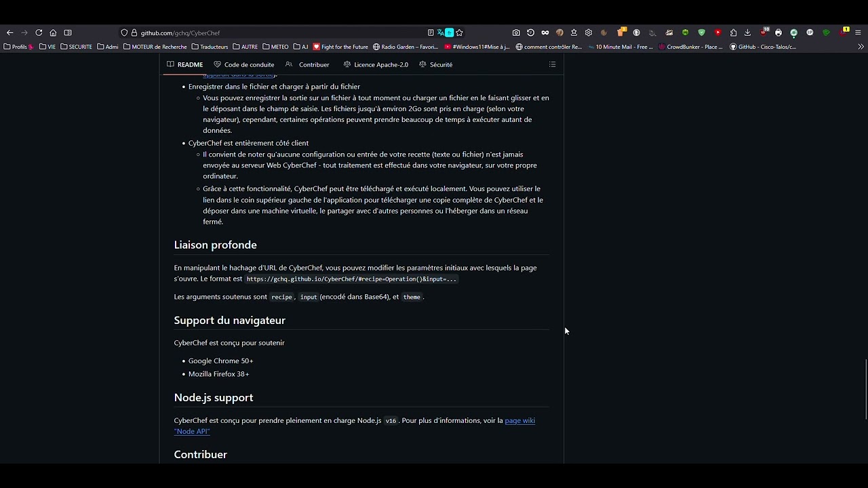Image resolution: width=868 pixels, height=488 pixels.
Task: Click the Support du navigateur heading
Action: (229, 320)
